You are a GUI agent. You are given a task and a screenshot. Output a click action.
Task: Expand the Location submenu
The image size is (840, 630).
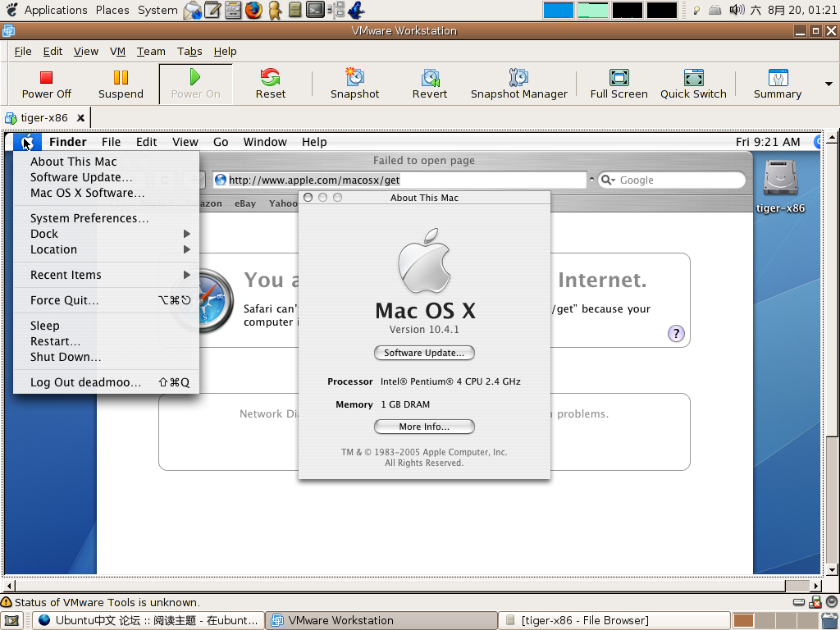[x=106, y=249]
